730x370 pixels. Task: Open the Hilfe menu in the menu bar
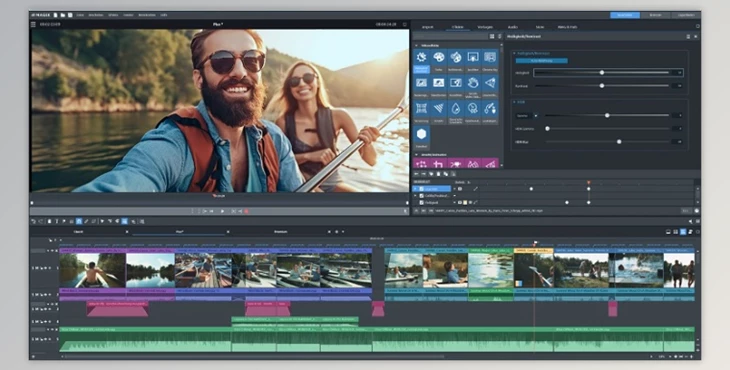[x=164, y=15]
